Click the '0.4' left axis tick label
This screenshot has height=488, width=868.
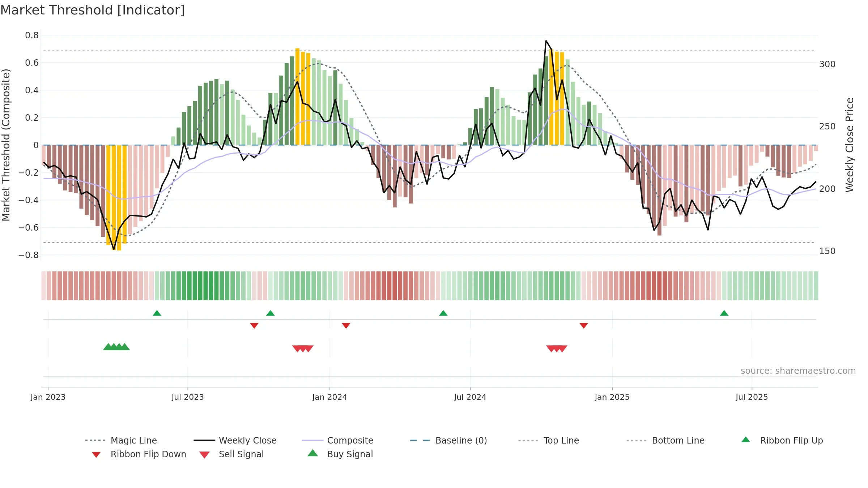point(32,90)
